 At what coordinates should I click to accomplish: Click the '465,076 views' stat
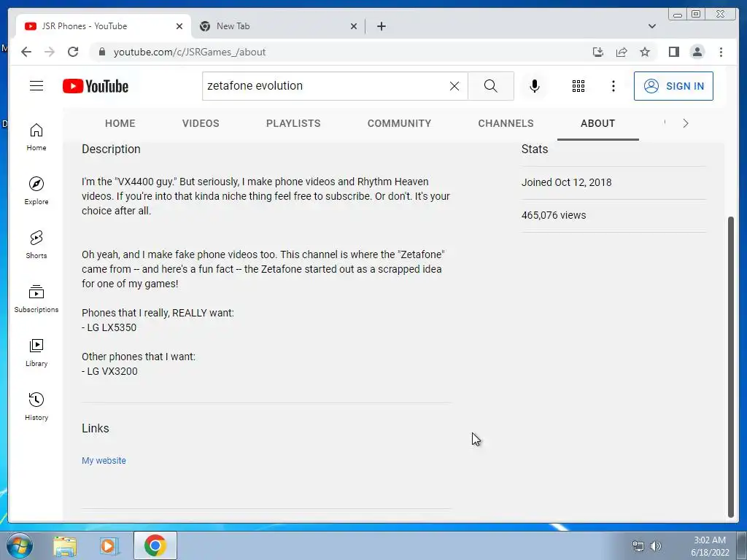(x=554, y=215)
